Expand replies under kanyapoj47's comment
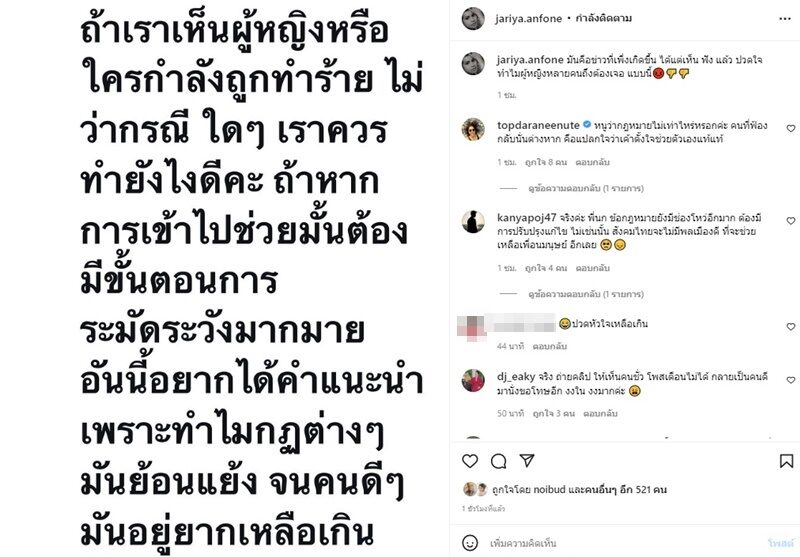 click(x=586, y=294)
